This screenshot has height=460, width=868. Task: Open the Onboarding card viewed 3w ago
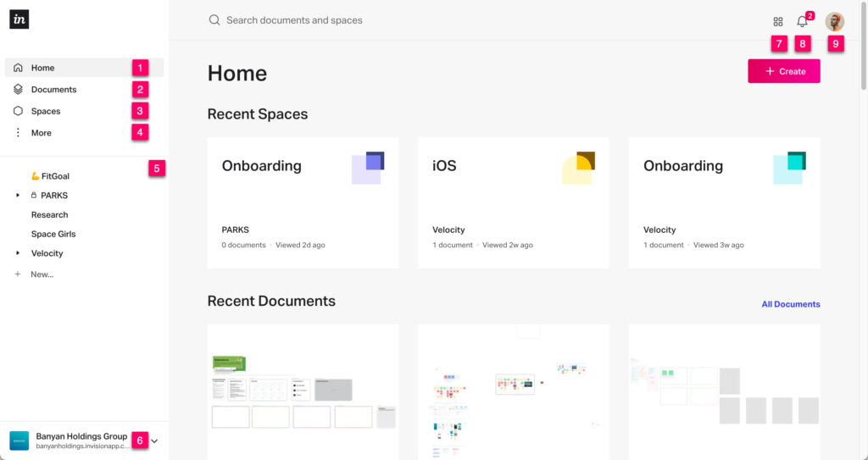pos(724,202)
